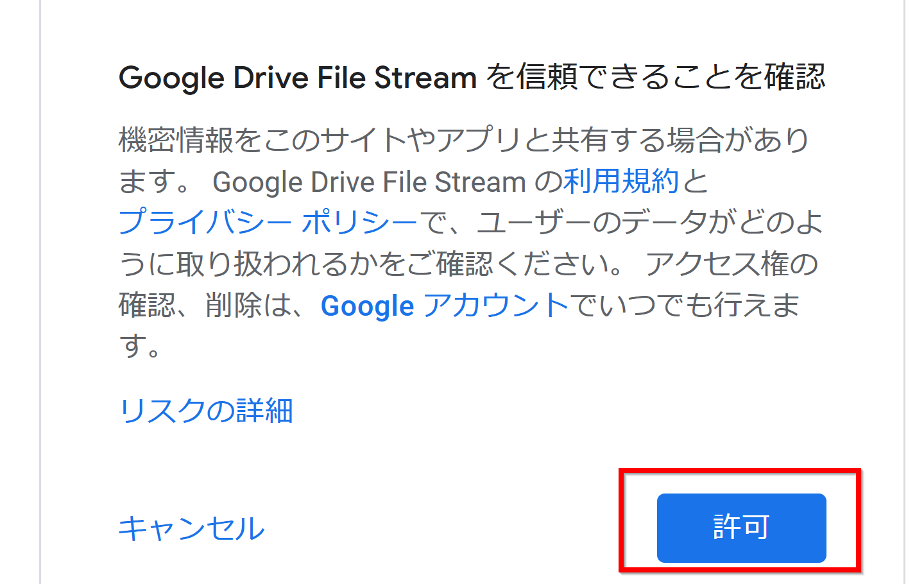Image resolution: width=924 pixels, height=584 pixels.
Task: Click the blue 許可 button
Action: pyautogui.click(x=741, y=528)
